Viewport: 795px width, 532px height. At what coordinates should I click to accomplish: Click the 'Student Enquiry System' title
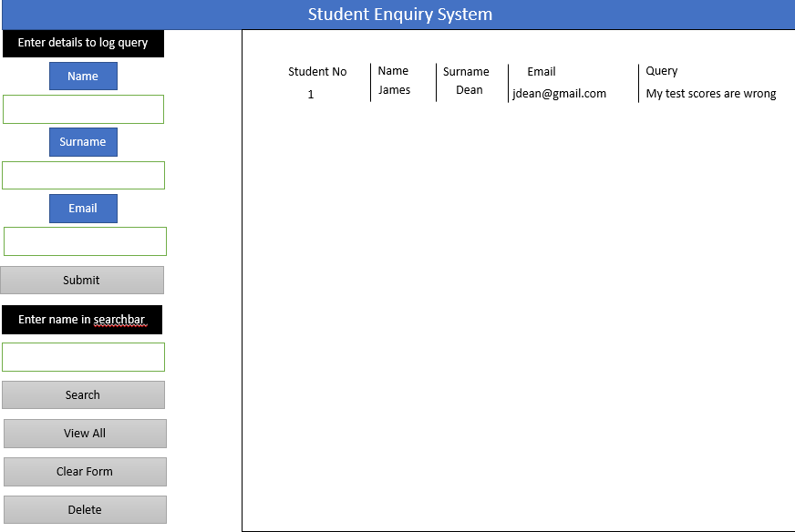coord(400,15)
